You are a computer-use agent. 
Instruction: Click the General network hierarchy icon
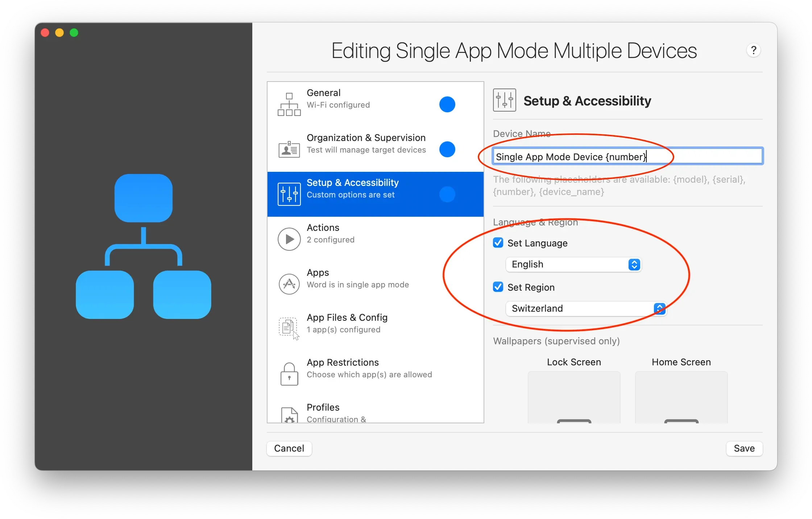click(289, 104)
